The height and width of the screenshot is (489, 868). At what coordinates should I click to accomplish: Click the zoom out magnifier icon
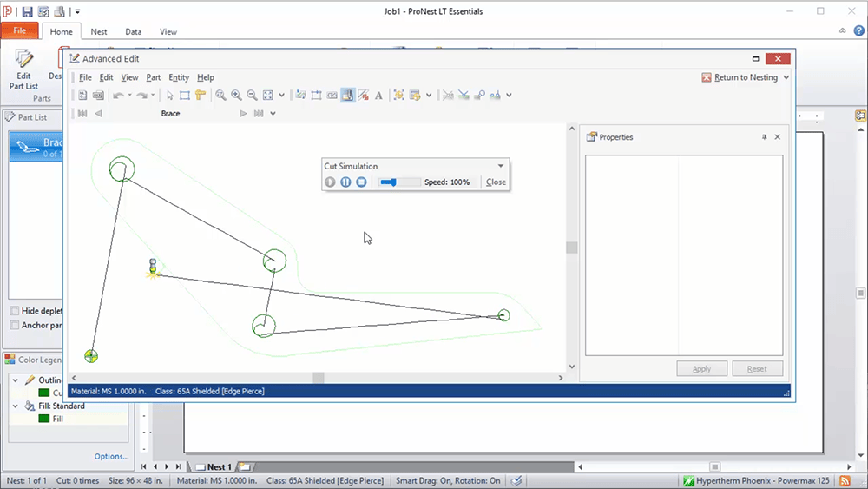coord(252,96)
